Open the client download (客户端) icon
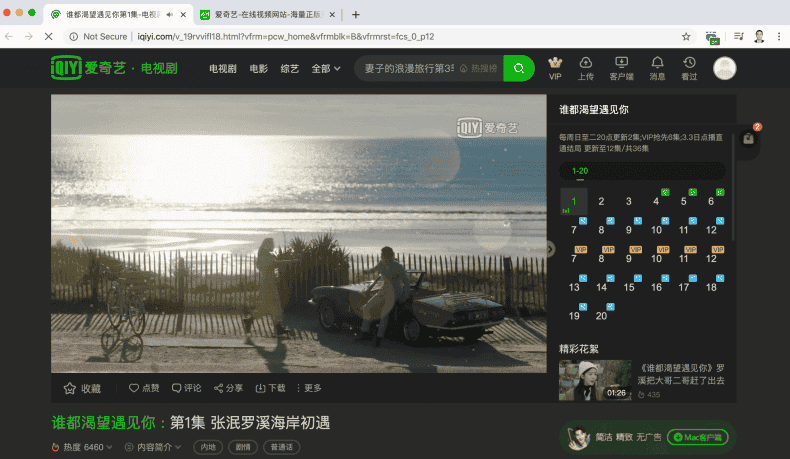The image size is (790, 459). (x=621, y=68)
